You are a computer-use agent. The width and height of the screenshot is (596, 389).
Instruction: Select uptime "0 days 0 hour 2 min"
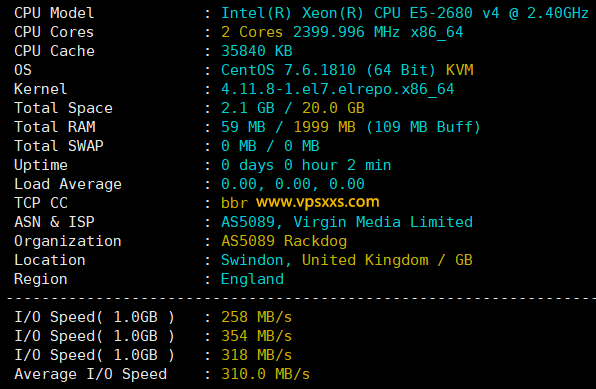coord(306,165)
